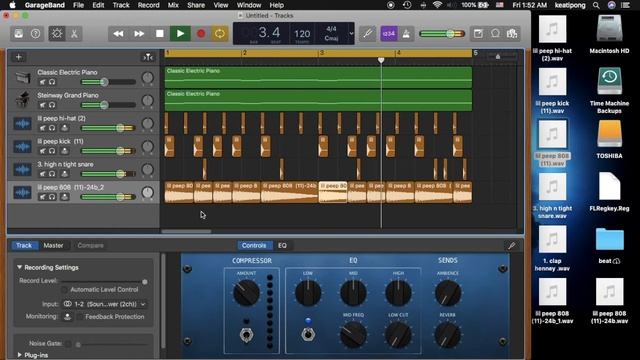This screenshot has width=640, height=360.
Task: Open the Mix menu
Action: coord(173,5)
